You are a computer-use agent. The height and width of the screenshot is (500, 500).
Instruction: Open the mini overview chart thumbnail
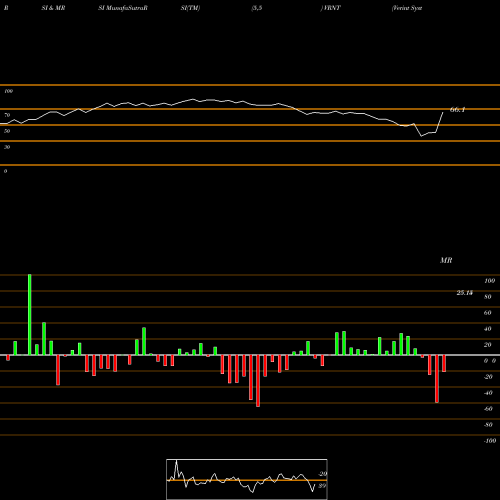pyautogui.click(x=247, y=479)
